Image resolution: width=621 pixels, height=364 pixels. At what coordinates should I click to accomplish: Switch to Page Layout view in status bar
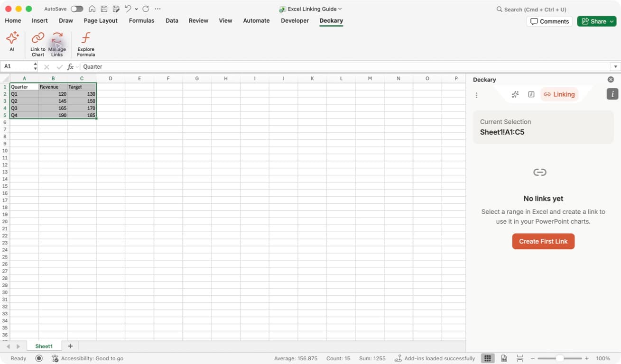pos(504,358)
